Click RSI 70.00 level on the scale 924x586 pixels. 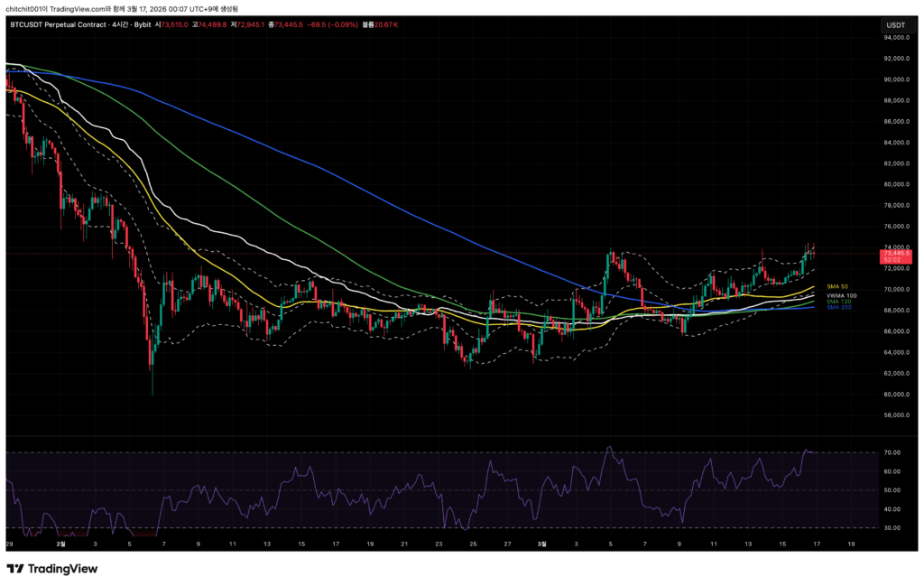click(x=893, y=452)
